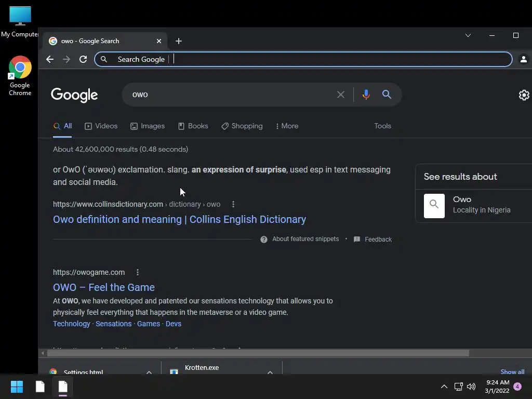Open Collins English Dictionary Owo definition link

point(179,220)
